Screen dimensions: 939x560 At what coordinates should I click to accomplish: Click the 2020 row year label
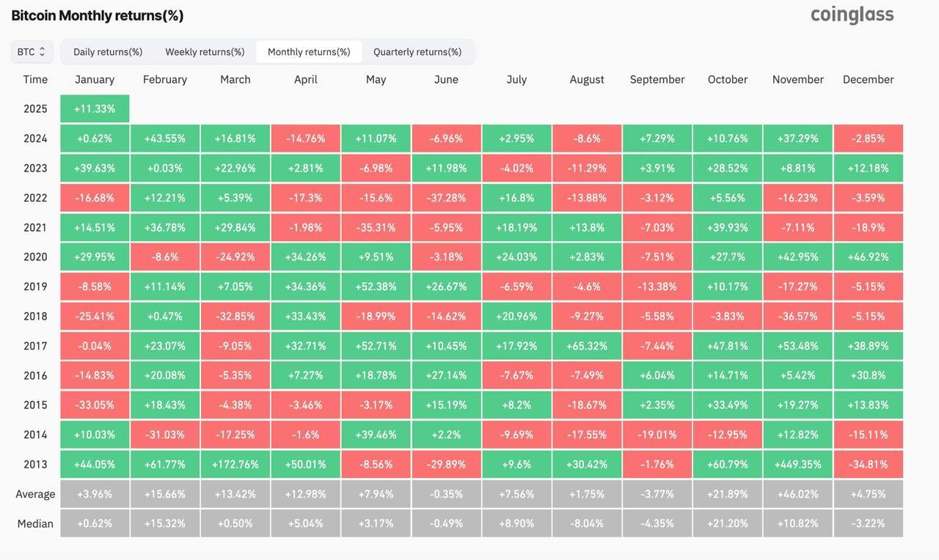tap(35, 257)
